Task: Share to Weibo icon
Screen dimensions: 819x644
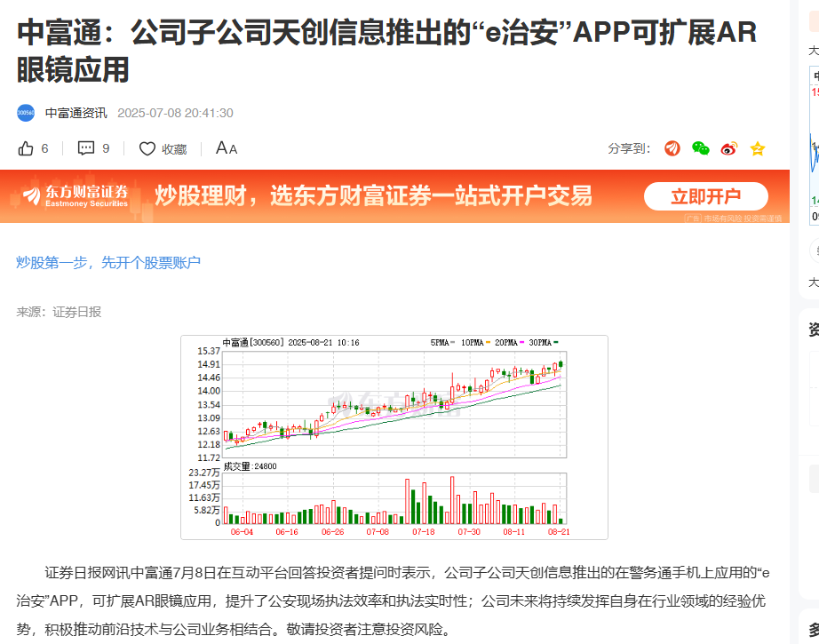Action: 728,148
